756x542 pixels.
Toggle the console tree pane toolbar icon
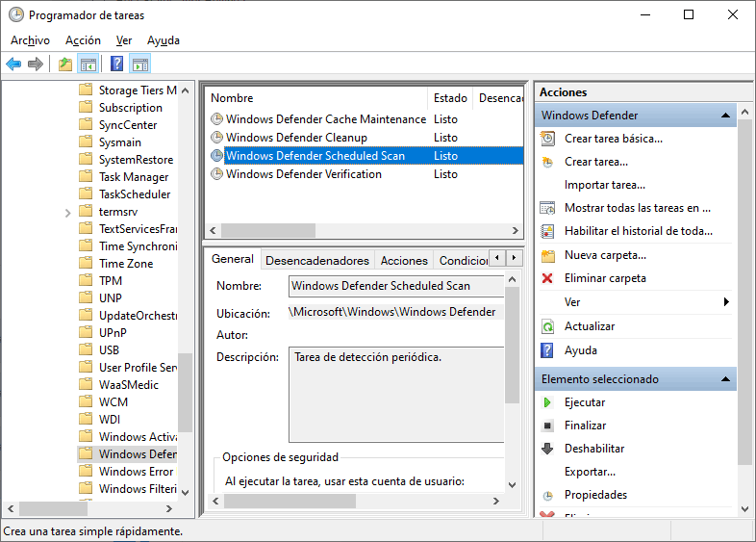(x=88, y=64)
